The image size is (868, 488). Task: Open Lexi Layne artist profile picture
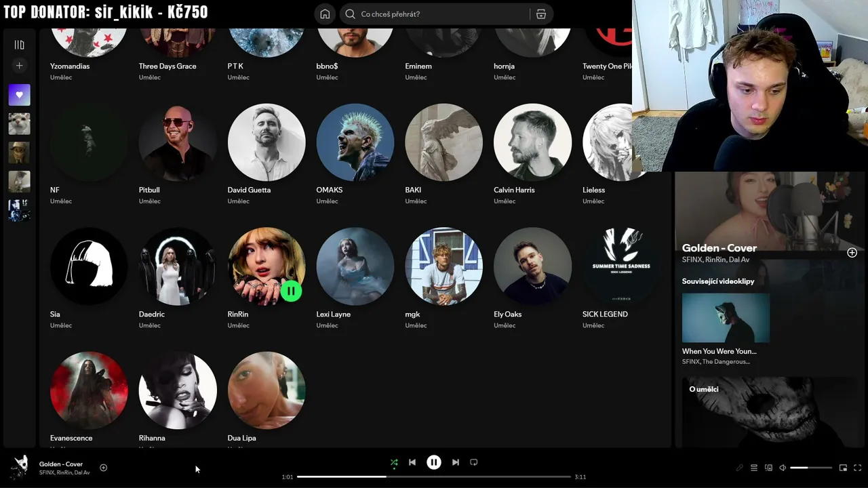355,266
